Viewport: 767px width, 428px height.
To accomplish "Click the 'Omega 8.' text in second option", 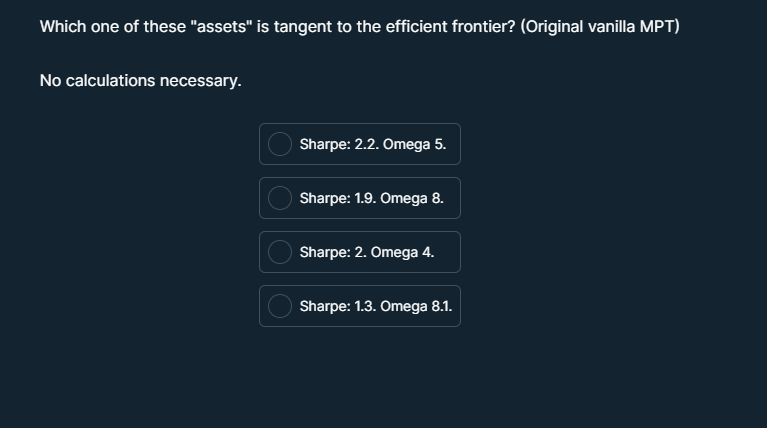I will (x=412, y=198).
